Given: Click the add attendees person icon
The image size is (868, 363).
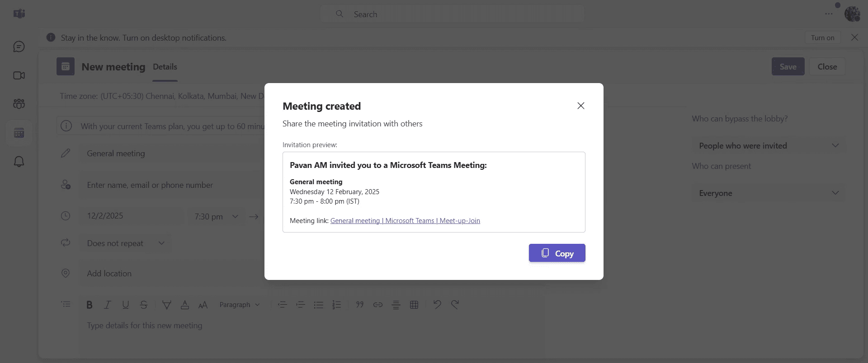Looking at the screenshot, I should [66, 185].
